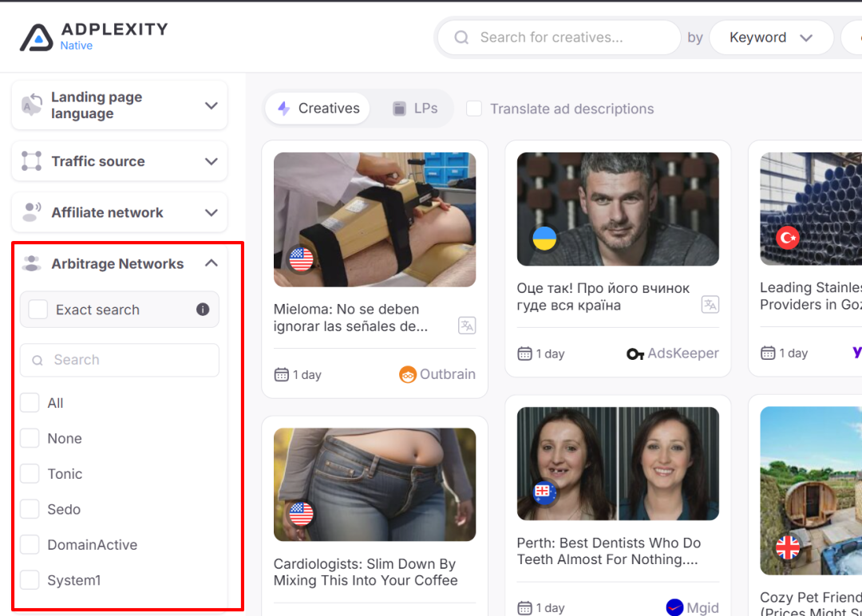Open the Cozy Pet Friendly barrel sauna thumbnail
862x616 pixels.
click(x=811, y=491)
